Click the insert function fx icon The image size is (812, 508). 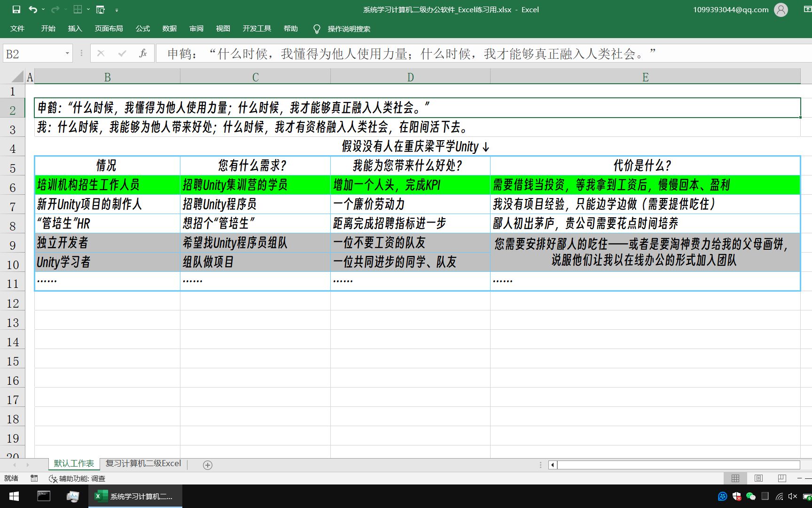pos(143,54)
